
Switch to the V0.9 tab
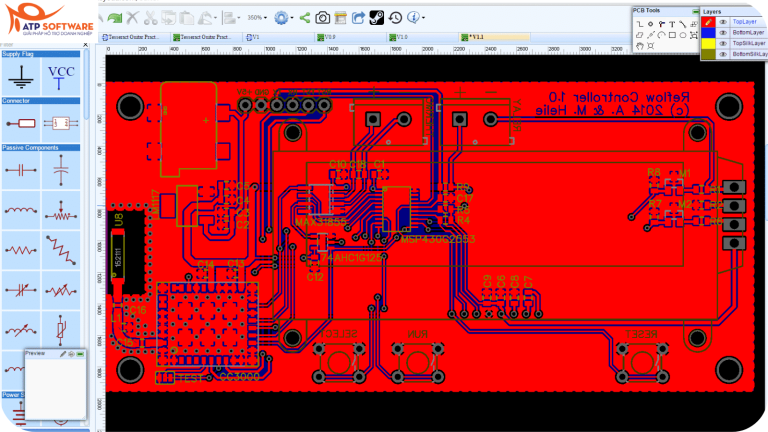click(350, 37)
